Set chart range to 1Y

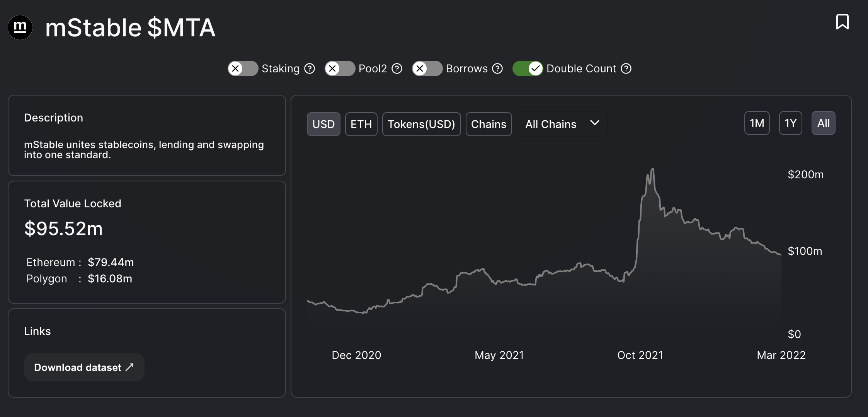[x=790, y=123]
